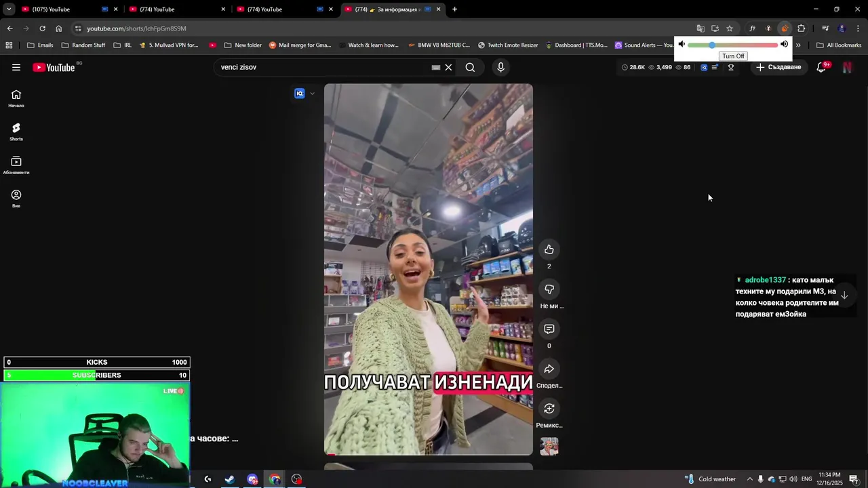Click the YouTube logo

click(54, 67)
